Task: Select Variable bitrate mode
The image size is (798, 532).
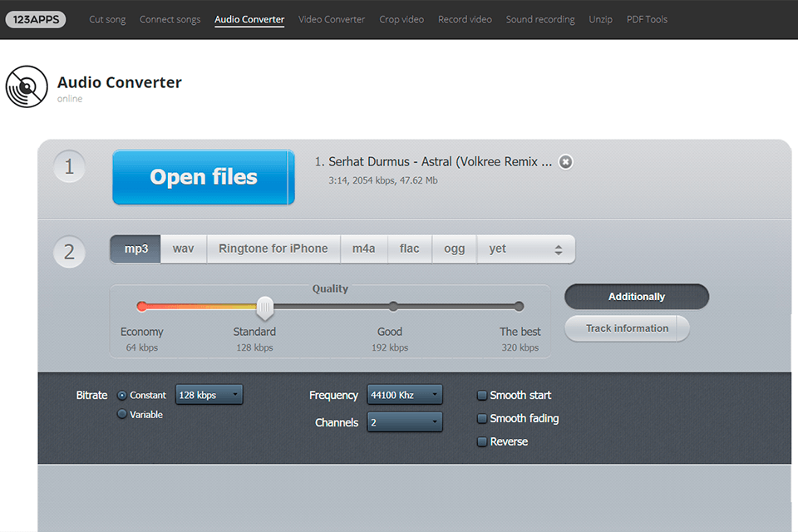Action: point(122,413)
